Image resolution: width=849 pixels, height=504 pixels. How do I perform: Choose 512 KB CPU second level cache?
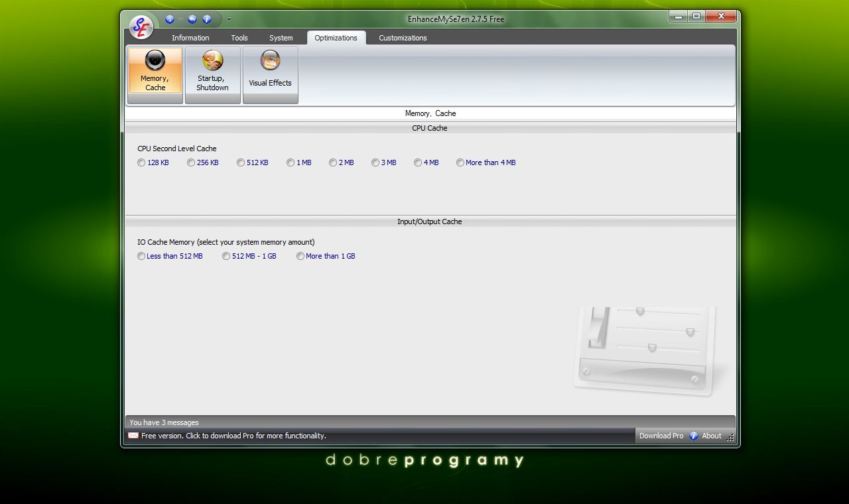(x=252, y=162)
